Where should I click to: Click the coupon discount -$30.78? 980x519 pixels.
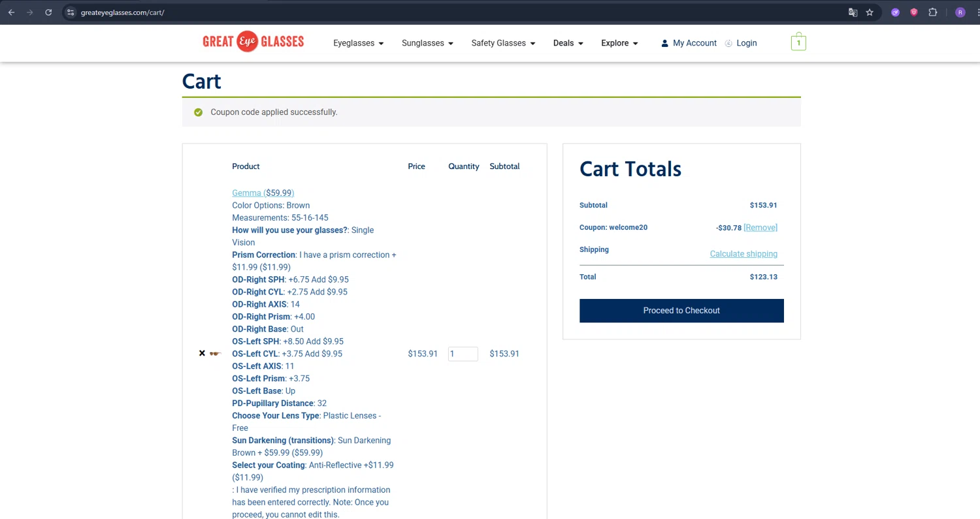(728, 227)
